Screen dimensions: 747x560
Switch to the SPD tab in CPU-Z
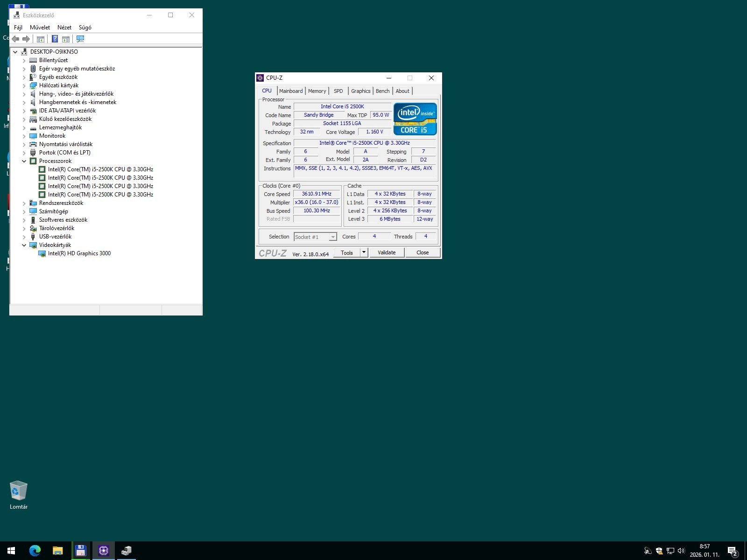pyautogui.click(x=338, y=91)
